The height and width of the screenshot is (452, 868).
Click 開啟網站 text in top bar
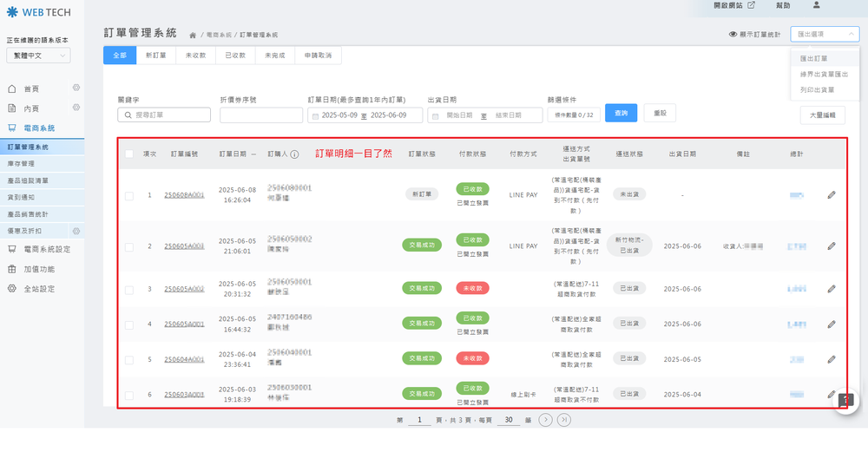click(728, 5)
